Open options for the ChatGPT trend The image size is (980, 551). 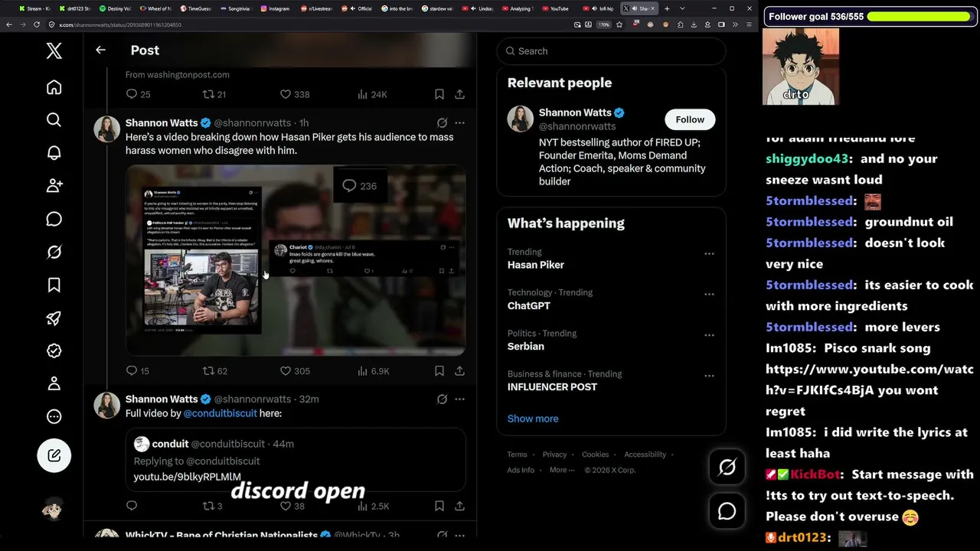click(x=709, y=294)
